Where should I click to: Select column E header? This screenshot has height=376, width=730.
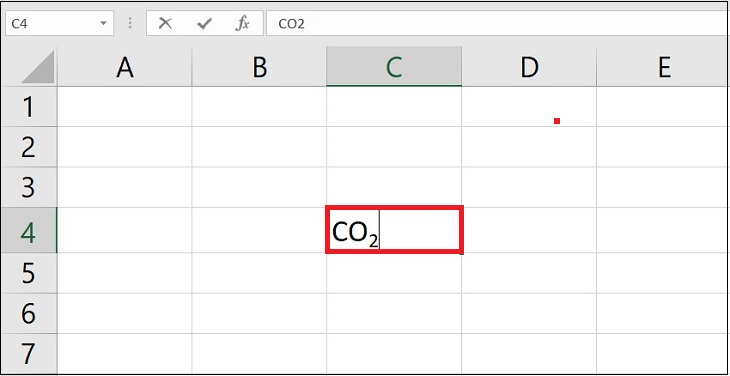(663, 67)
